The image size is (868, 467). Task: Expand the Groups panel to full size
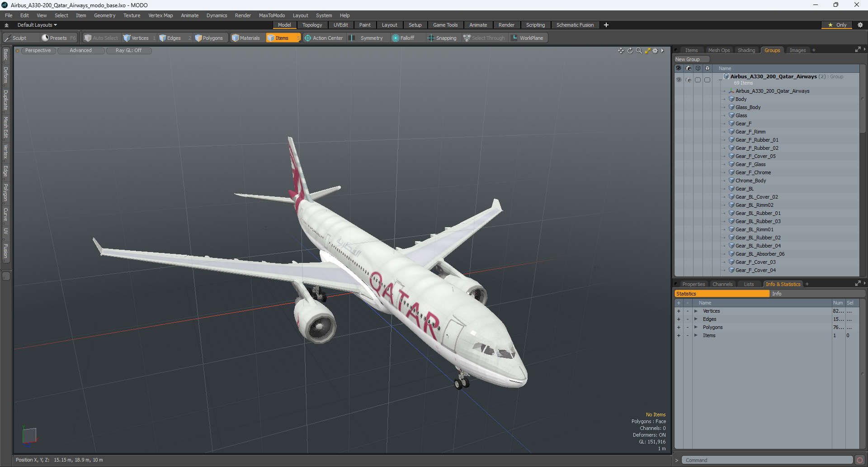pyautogui.click(x=858, y=50)
